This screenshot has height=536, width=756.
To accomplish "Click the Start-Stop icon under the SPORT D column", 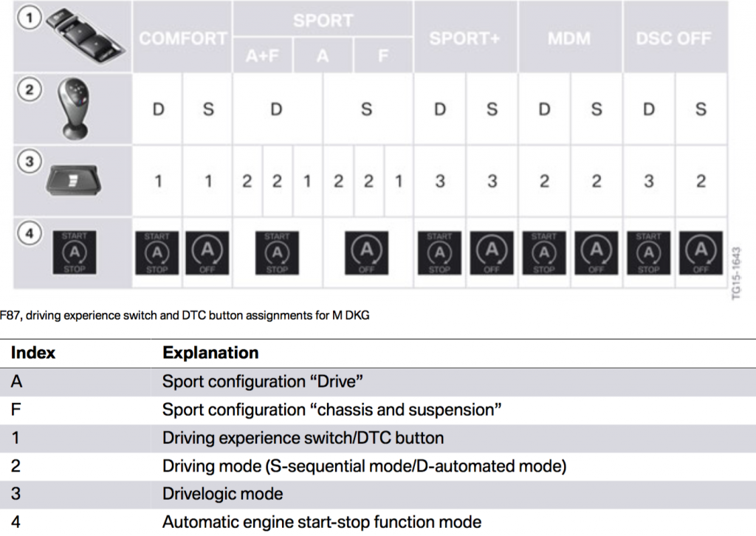I will click(277, 253).
